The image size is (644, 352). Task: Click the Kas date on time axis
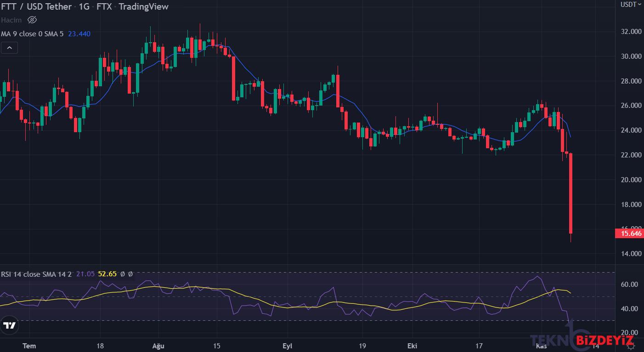(x=542, y=346)
